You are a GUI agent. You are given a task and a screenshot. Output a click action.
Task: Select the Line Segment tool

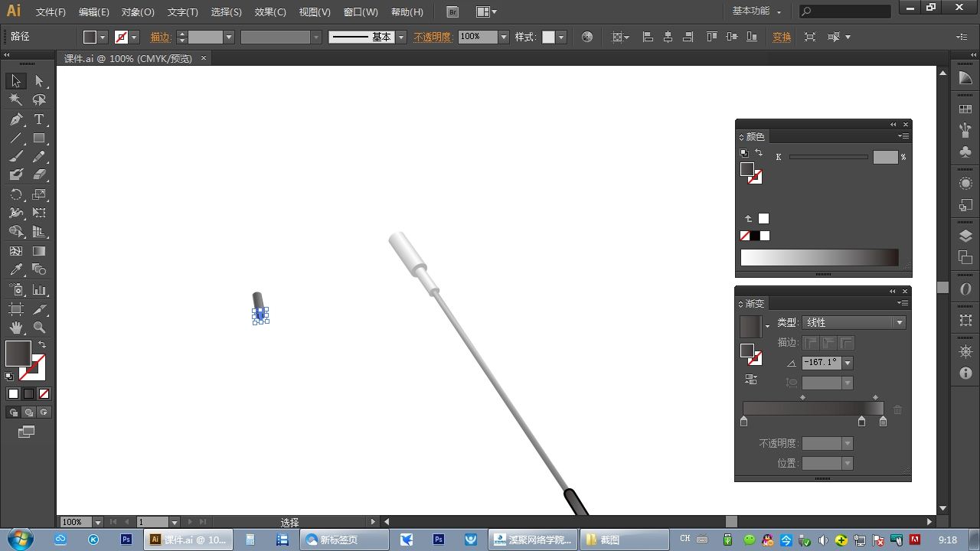coord(16,139)
